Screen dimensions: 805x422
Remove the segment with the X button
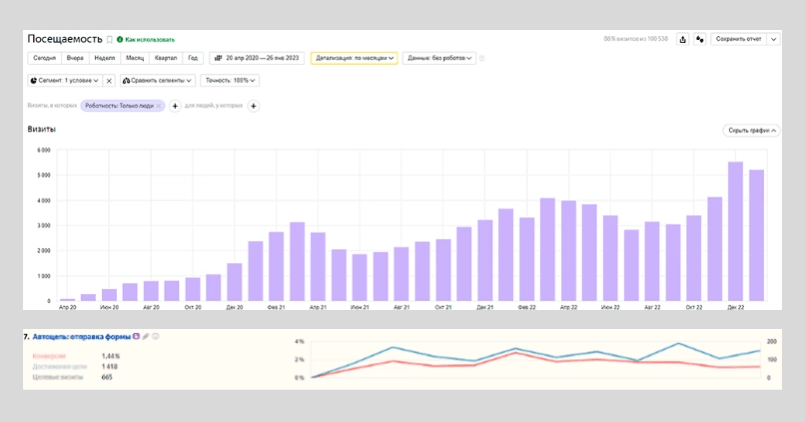[x=109, y=80]
